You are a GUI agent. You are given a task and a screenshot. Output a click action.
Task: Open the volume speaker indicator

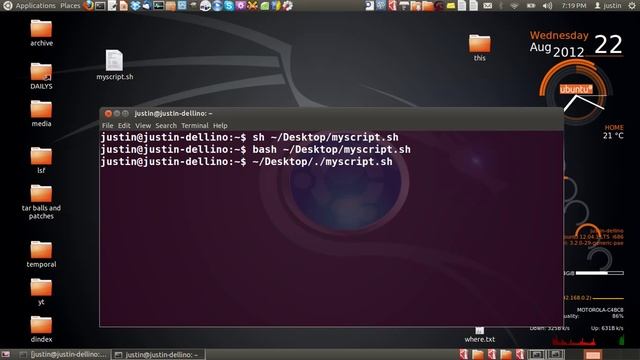547,6
